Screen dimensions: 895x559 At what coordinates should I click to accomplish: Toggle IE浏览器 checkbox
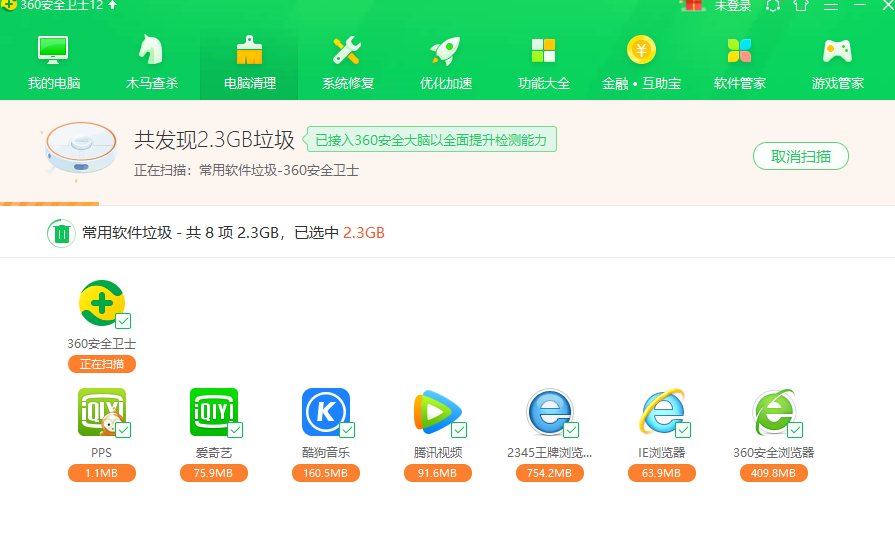pos(683,429)
